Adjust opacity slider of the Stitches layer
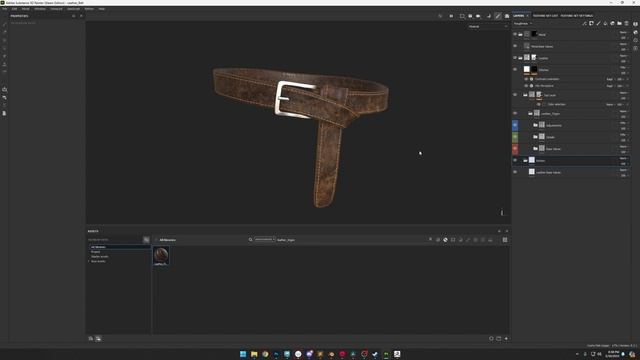640x360 pixels. click(623, 73)
